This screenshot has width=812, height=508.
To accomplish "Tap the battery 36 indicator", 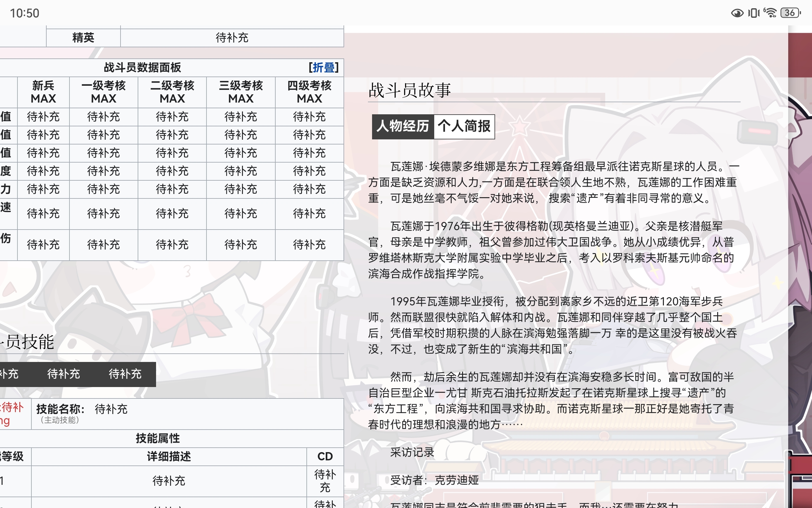I will 791,13.
